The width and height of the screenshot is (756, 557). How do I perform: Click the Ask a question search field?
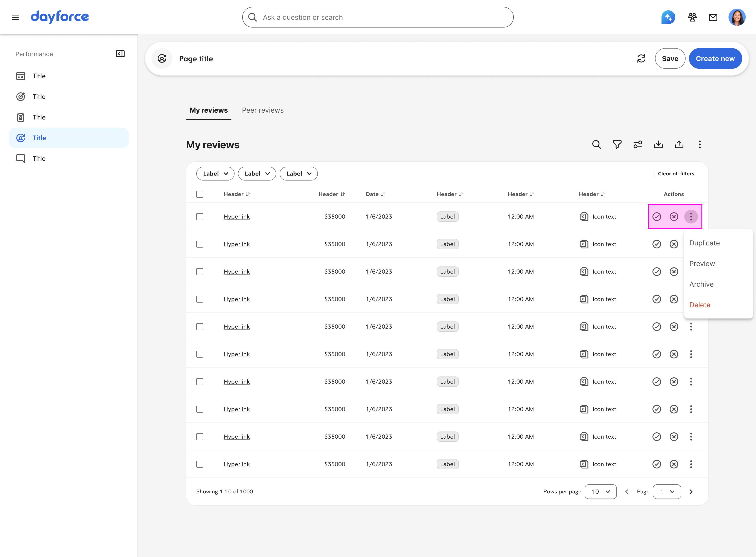point(377,17)
